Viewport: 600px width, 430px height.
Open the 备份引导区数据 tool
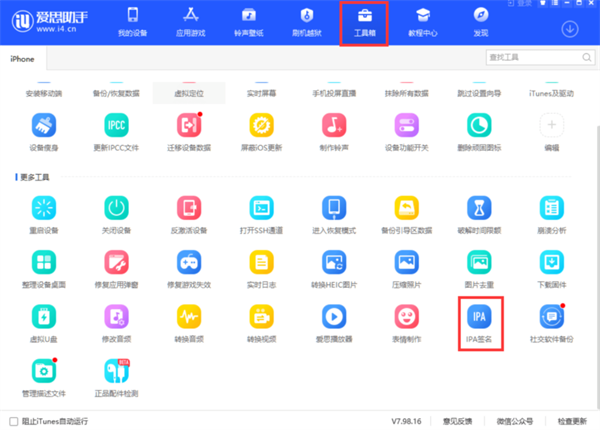[x=406, y=208]
